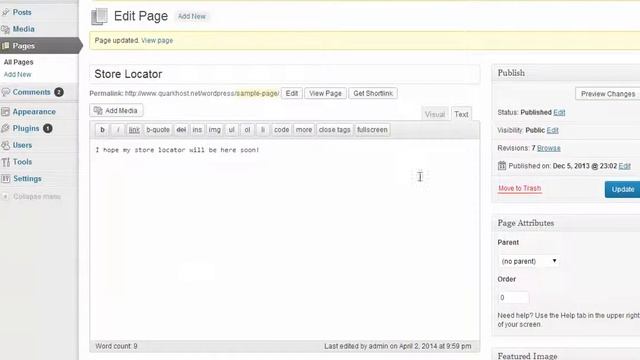The width and height of the screenshot is (640, 360).
Task: Click the bold b quicktag
Action: coord(102,130)
